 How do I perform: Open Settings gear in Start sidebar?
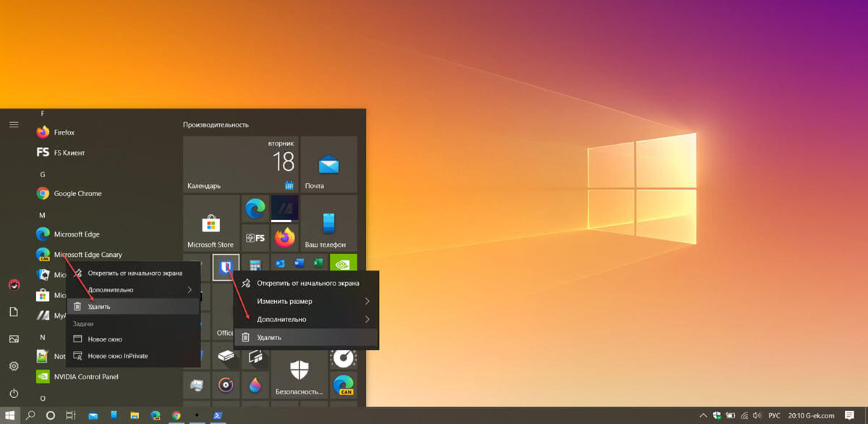click(x=14, y=366)
